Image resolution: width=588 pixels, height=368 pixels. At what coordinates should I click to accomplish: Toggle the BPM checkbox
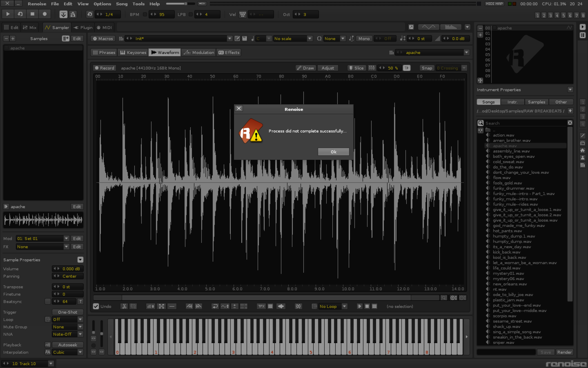pos(145,14)
